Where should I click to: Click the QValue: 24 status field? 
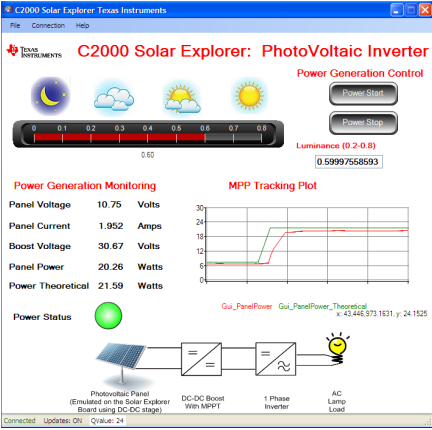tap(107, 421)
